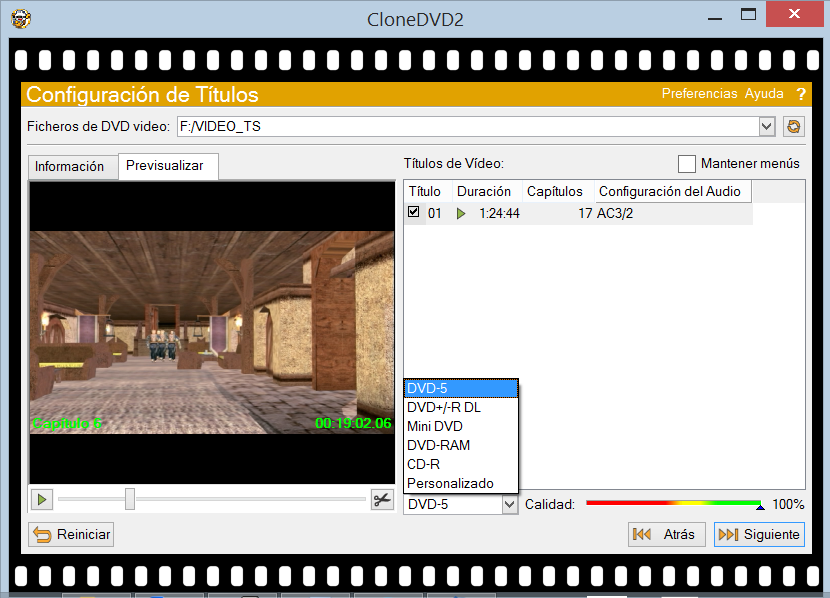Sort by the Capítulos column header

558,192
